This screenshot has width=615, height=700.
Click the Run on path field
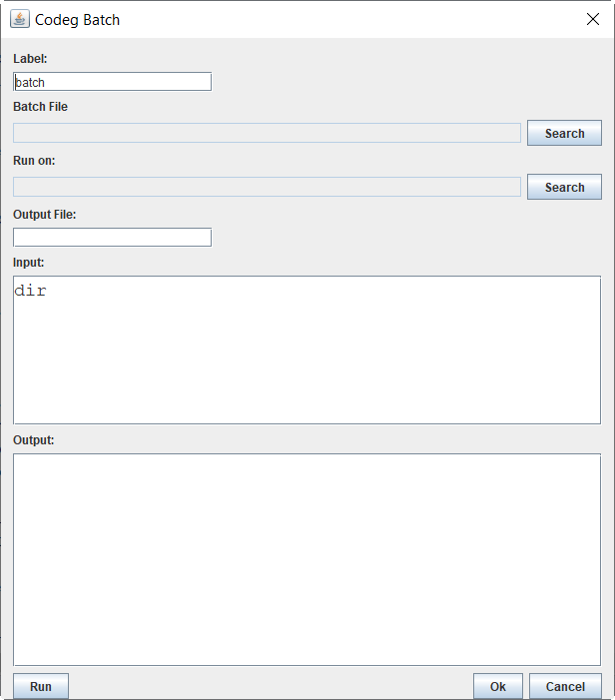[267, 187]
